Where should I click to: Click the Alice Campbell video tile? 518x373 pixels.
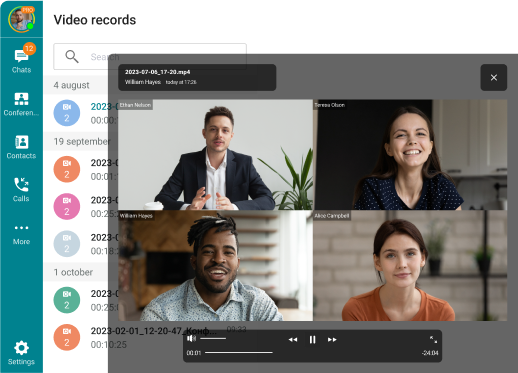click(x=410, y=266)
